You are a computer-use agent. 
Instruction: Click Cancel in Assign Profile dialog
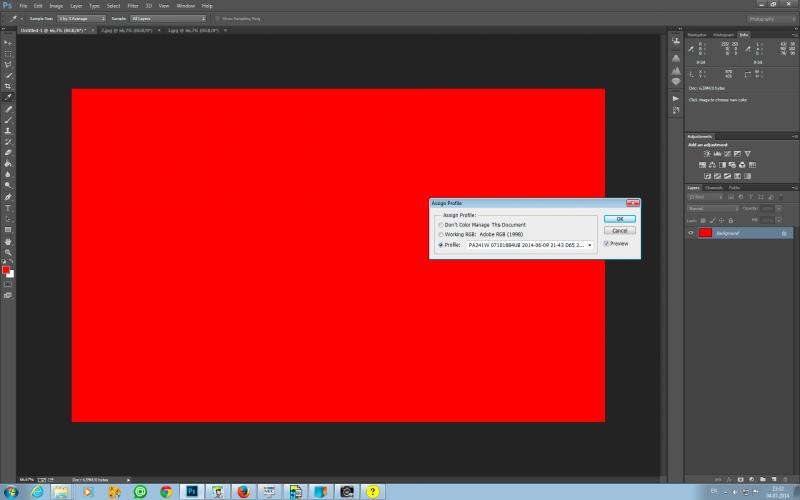point(620,231)
